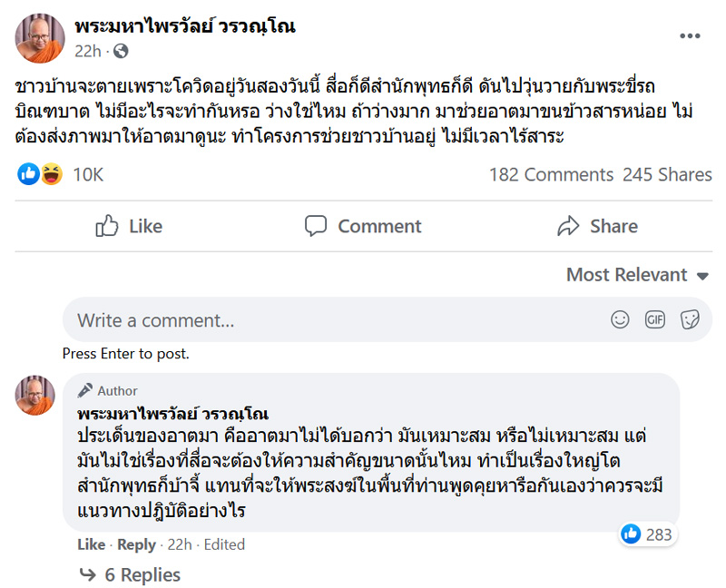Expand the 6 Replies thread
The image size is (726, 588).
coord(141,574)
